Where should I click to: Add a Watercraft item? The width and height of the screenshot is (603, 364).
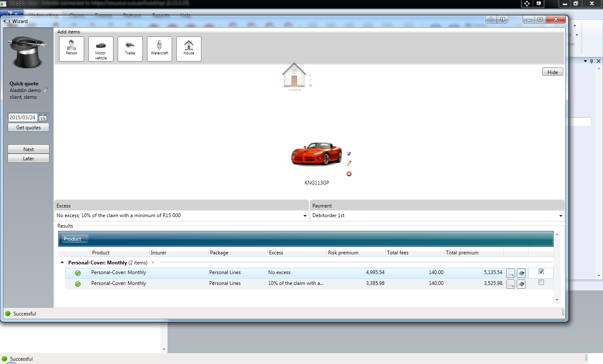(160, 49)
